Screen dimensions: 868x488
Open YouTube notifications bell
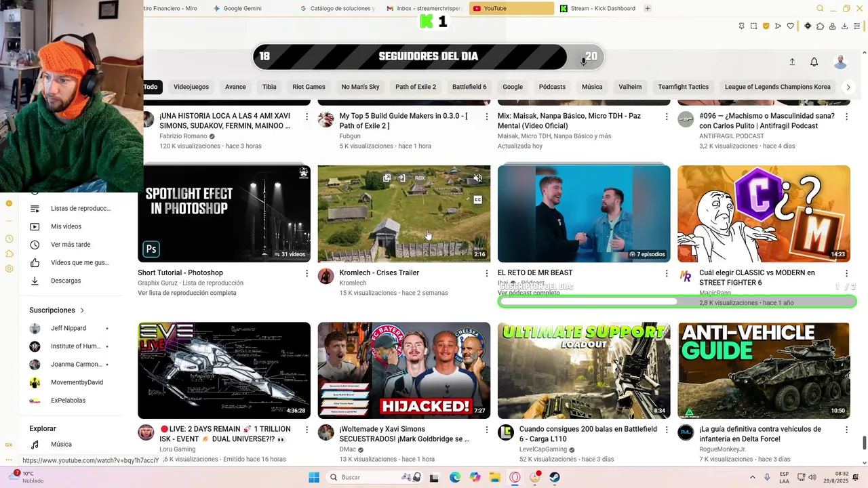point(814,62)
